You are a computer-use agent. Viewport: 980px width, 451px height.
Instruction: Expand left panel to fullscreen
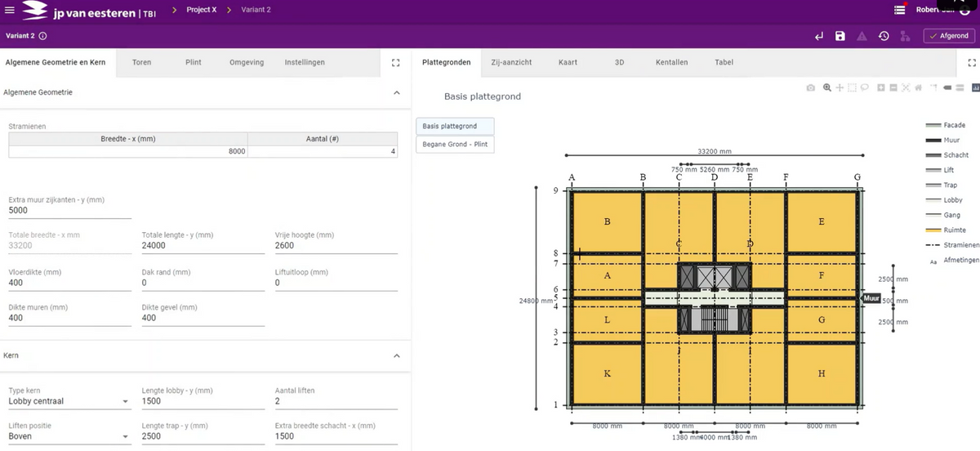396,63
